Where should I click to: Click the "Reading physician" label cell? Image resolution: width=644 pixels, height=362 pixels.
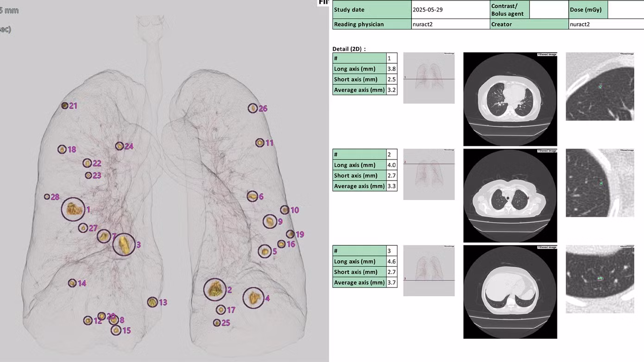point(372,24)
